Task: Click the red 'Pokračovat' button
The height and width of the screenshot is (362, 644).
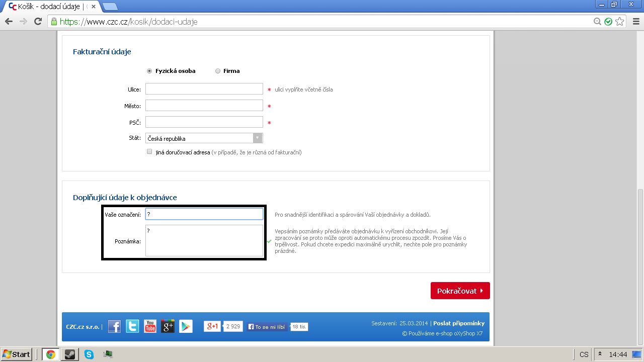Action: [x=460, y=291]
